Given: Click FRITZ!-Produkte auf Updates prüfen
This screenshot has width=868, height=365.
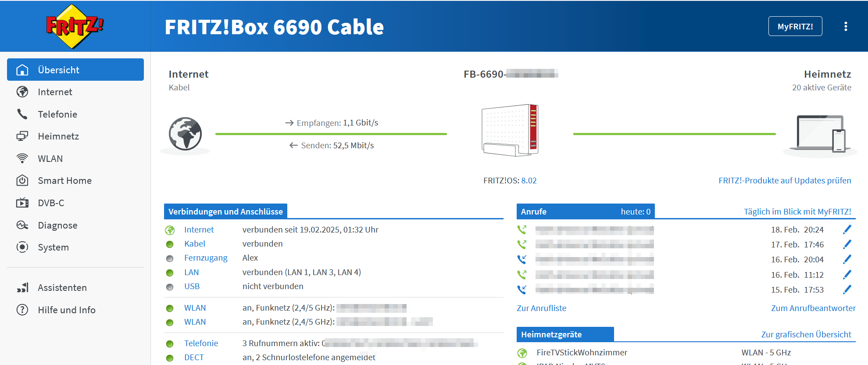Looking at the screenshot, I should click(785, 180).
